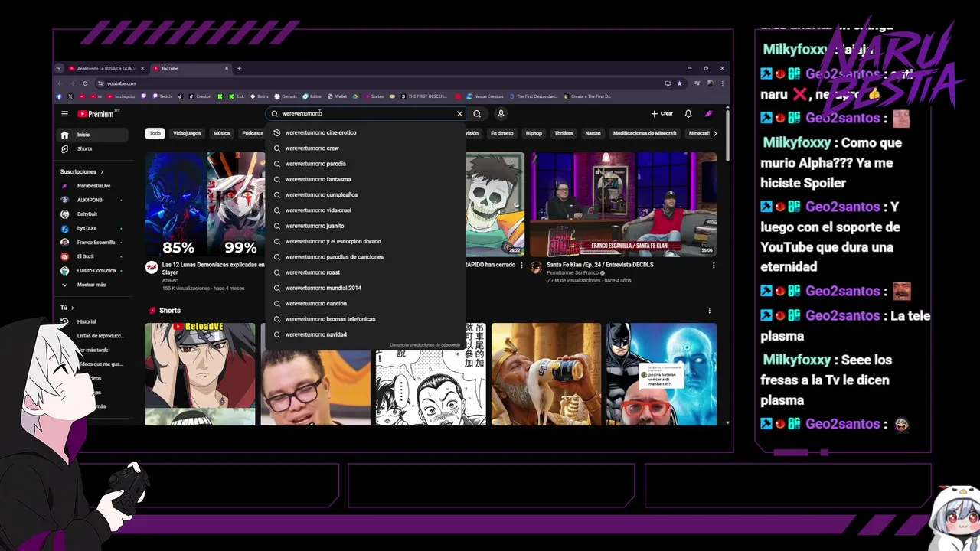The width and height of the screenshot is (980, 551).
Task: Click the YouTube search input field
Action: [366, 113]
